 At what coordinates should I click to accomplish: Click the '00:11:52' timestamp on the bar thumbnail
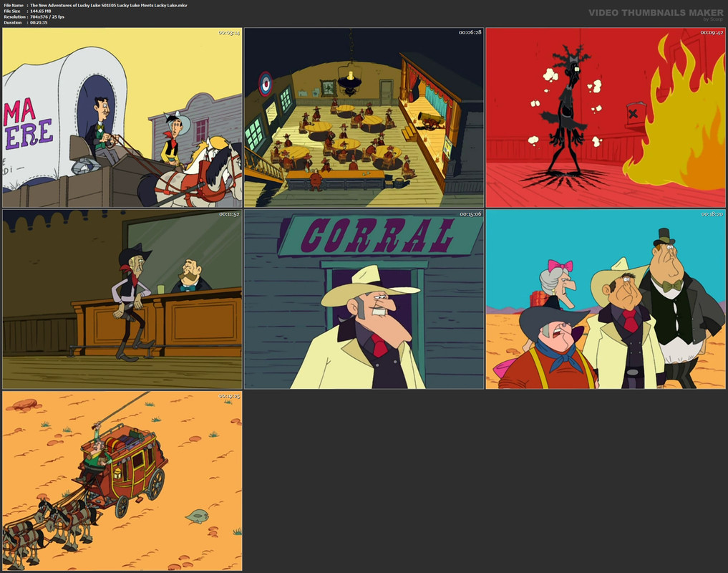point(229,214)
